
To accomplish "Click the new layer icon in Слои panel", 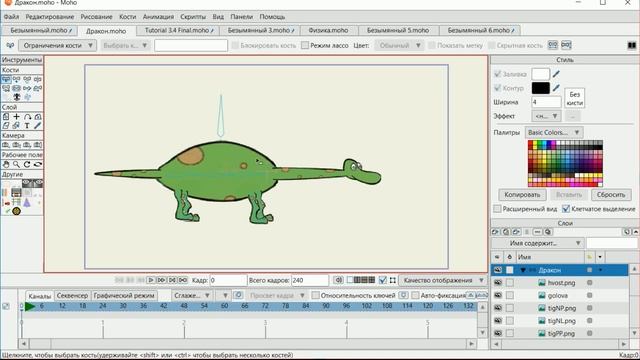I will (x=495, y=232).
